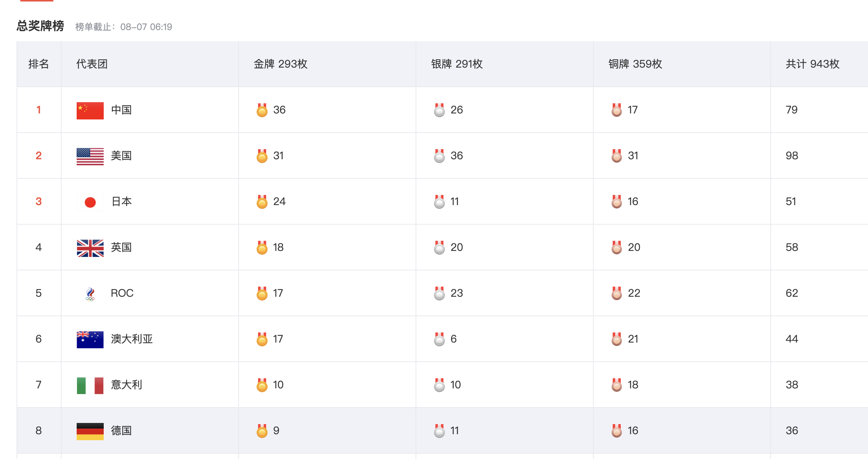This screenshot has width=868, height=459.
Task: Click the Japan flag icon
Action: 90,202
